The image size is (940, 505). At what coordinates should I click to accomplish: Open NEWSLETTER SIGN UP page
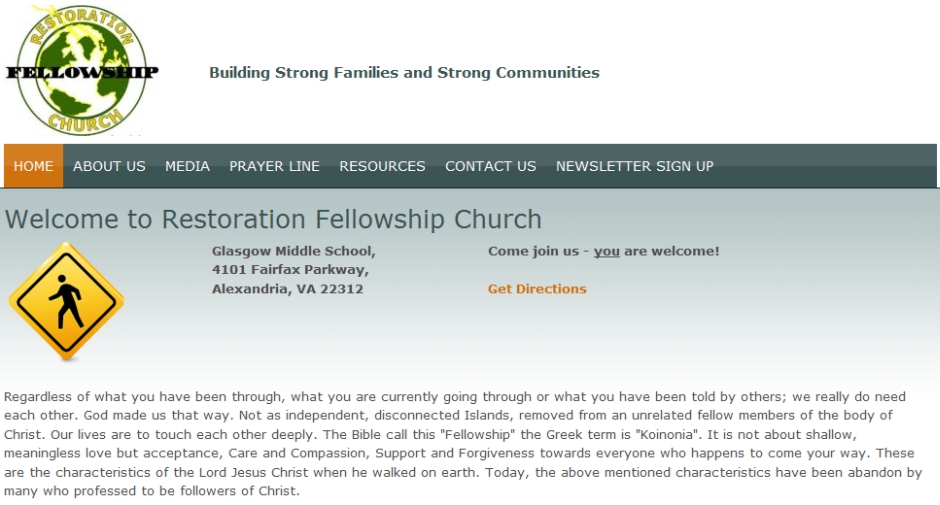click(x=634, y=166)
